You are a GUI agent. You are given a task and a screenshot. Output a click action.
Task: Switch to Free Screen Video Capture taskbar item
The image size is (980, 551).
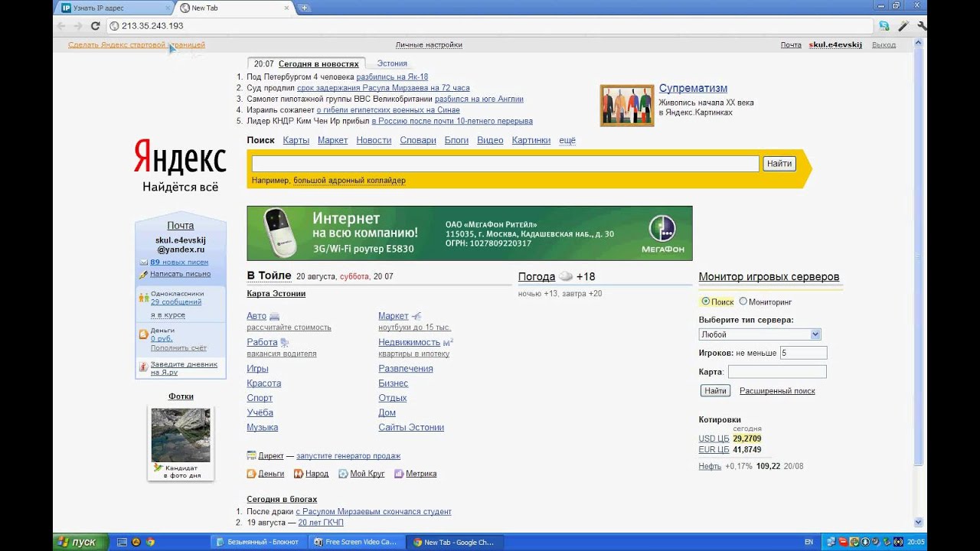coord(356,542)
